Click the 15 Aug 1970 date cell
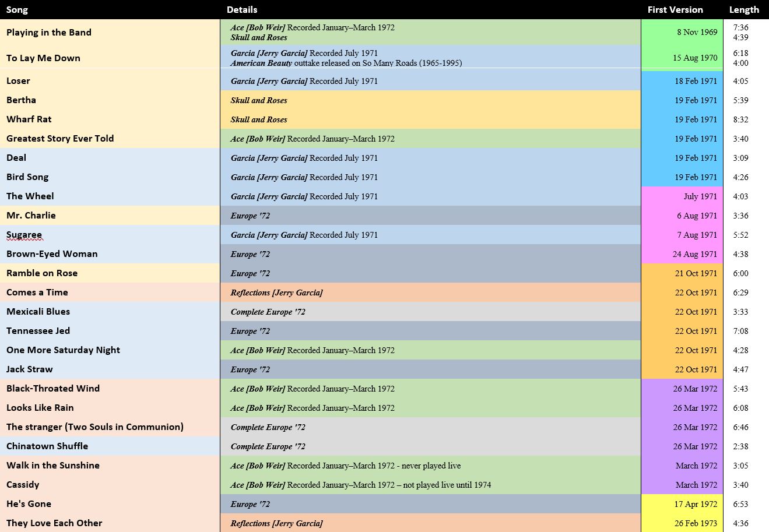The image size is (769, 532). 682,58
